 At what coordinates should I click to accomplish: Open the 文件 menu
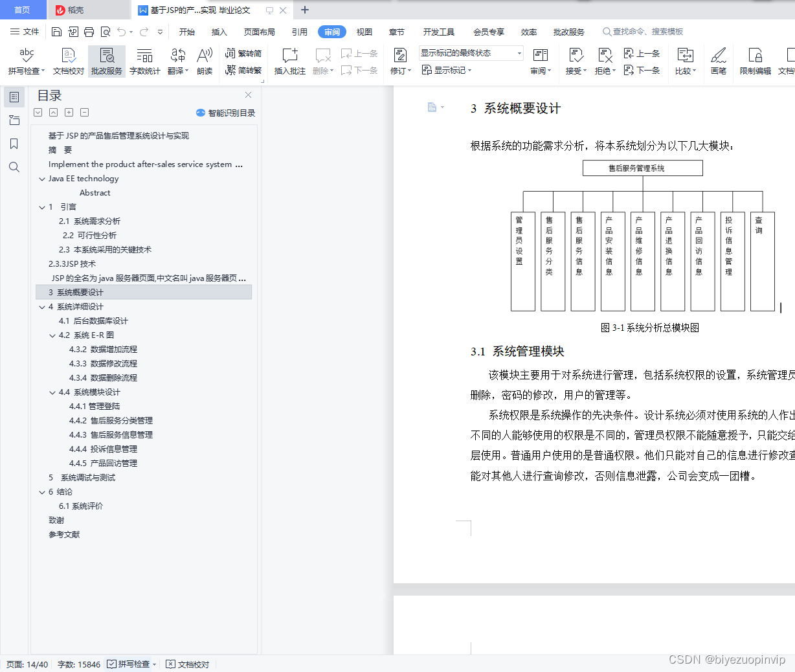point(25,32)
